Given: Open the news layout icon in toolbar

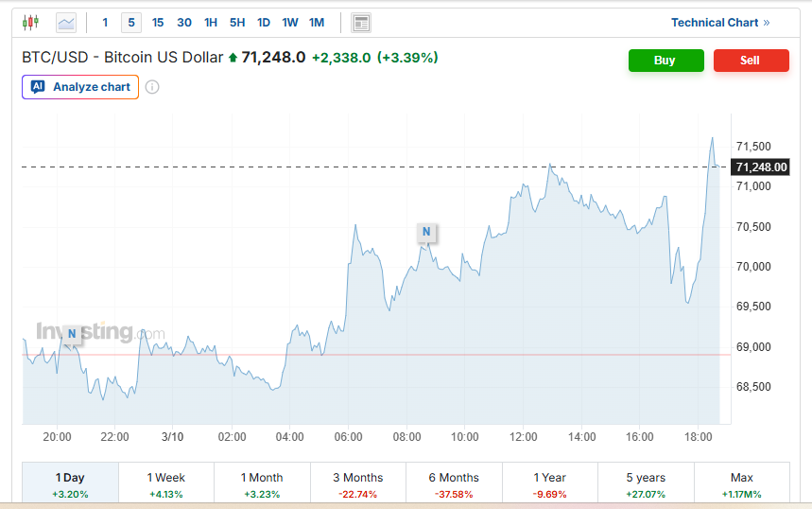Looking at the screenshot, I should pos(360,23).
